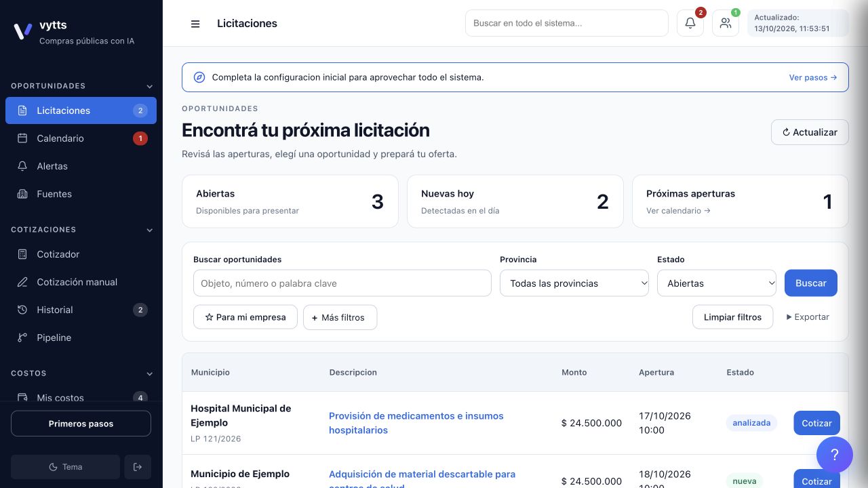Screen dimensions: 868x488
Task: Click the Cotizador calculator icon
Action: 22,254
